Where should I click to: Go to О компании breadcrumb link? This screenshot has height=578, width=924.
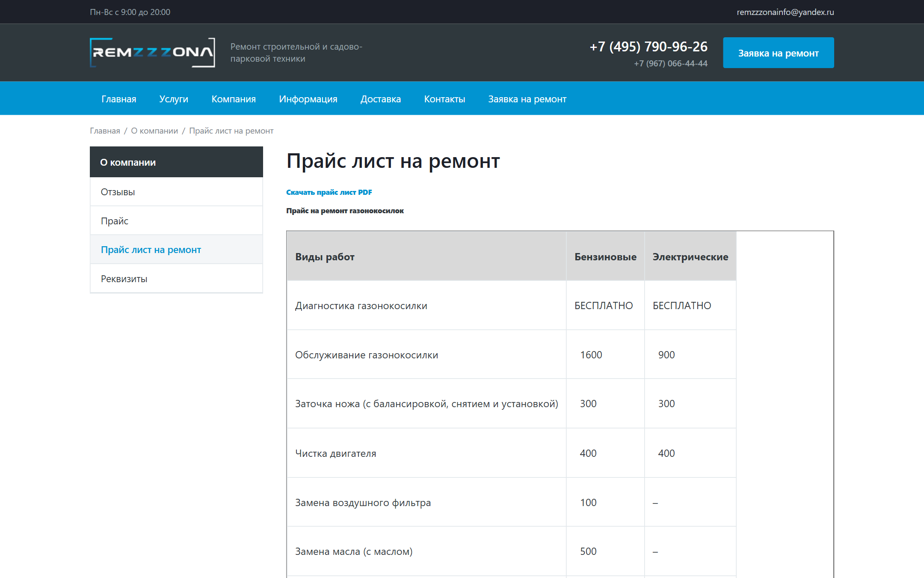[x=154, y=131]
